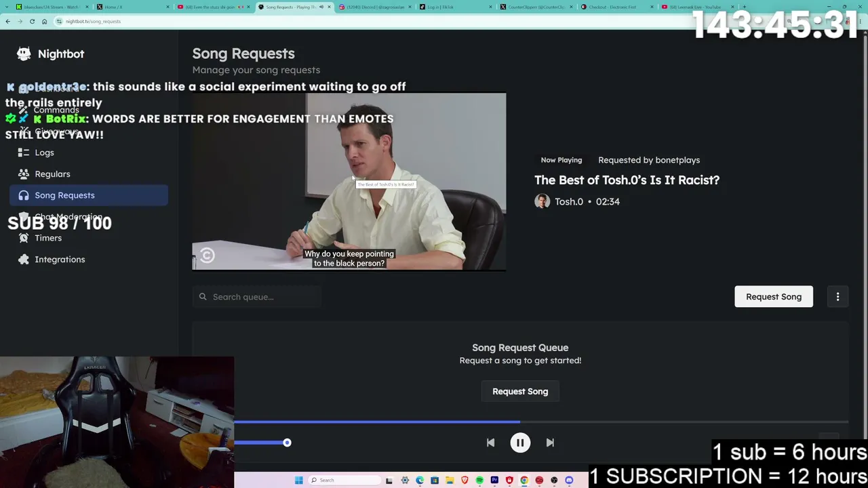The height and width of the screenshot is (488, 868).
Task: Switch to the Home / X browser tab
Action: 132,7
